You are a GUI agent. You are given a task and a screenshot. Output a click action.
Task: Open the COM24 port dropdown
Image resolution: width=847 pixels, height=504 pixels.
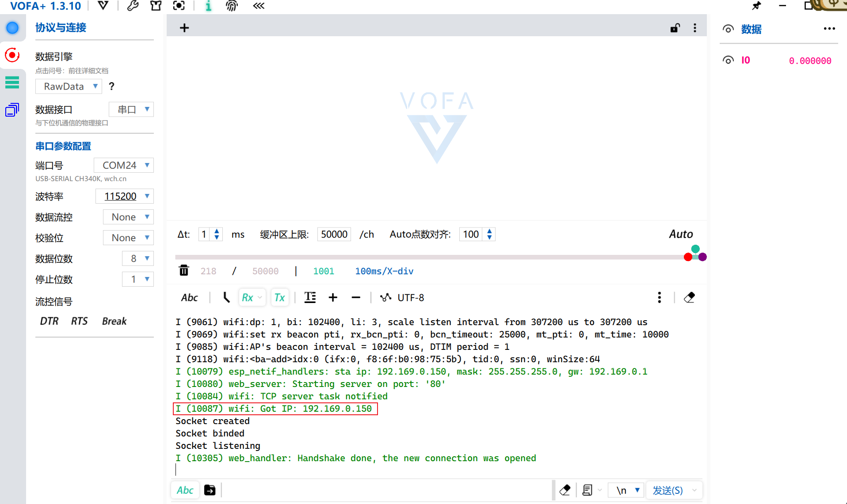(x=124, y=165)
